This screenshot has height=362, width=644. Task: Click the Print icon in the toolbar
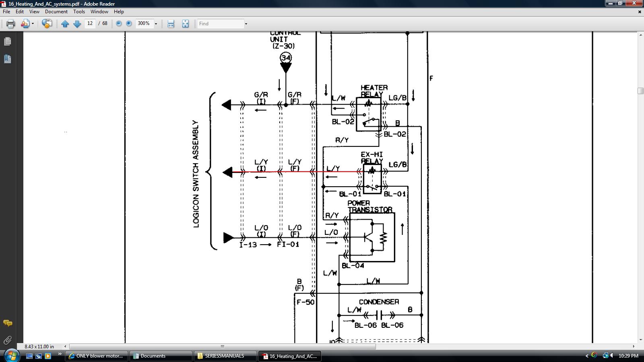(x=10, y=24)
